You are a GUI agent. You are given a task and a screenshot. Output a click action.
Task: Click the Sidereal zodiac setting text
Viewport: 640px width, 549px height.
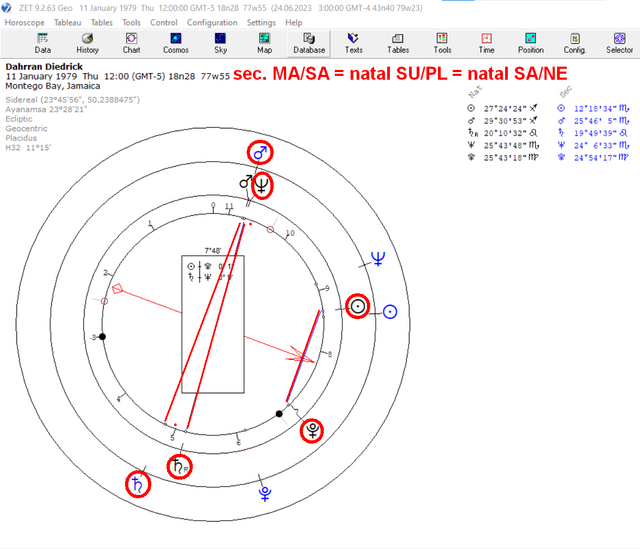click(x=72, y=100)
